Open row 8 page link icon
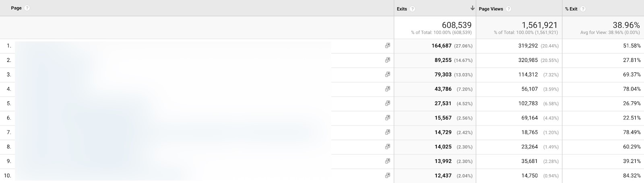644x183 pixels. (x=388, y=146)
